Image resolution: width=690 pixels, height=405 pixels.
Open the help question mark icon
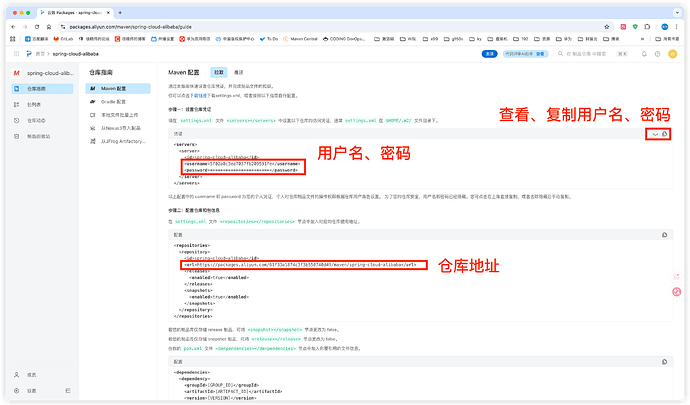[657, 54]
